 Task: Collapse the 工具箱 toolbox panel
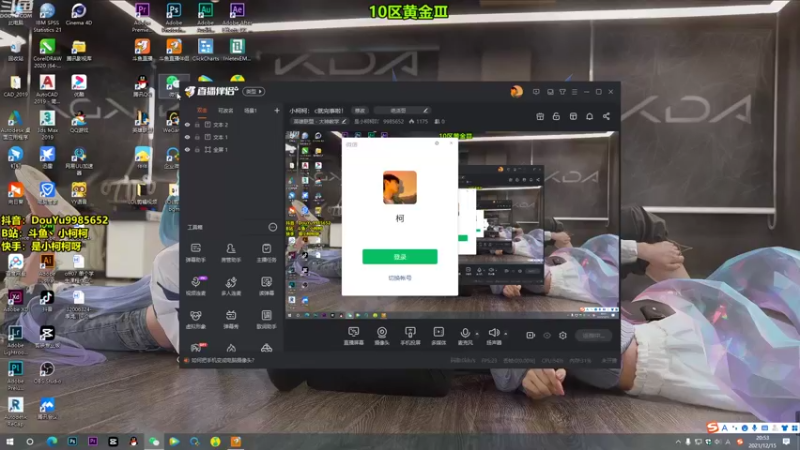click(273, 227)
